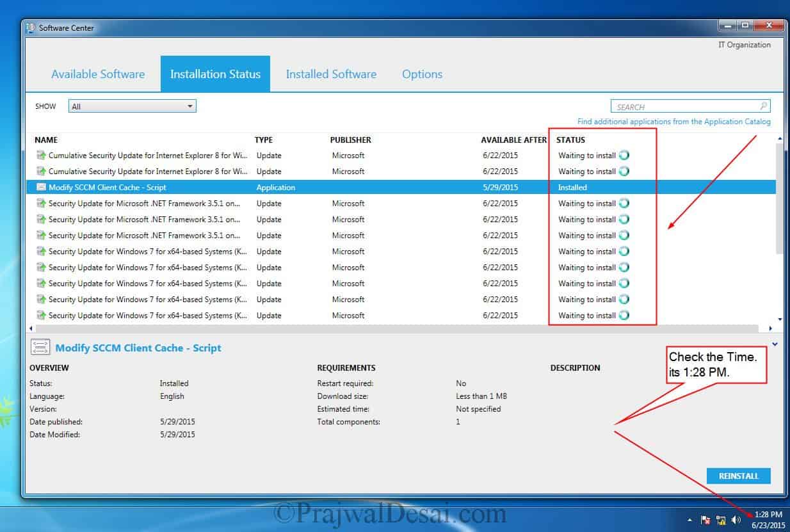790x532 pixels.
Task: Switch to the Available Software tab
Action: [x=98, y=74]
